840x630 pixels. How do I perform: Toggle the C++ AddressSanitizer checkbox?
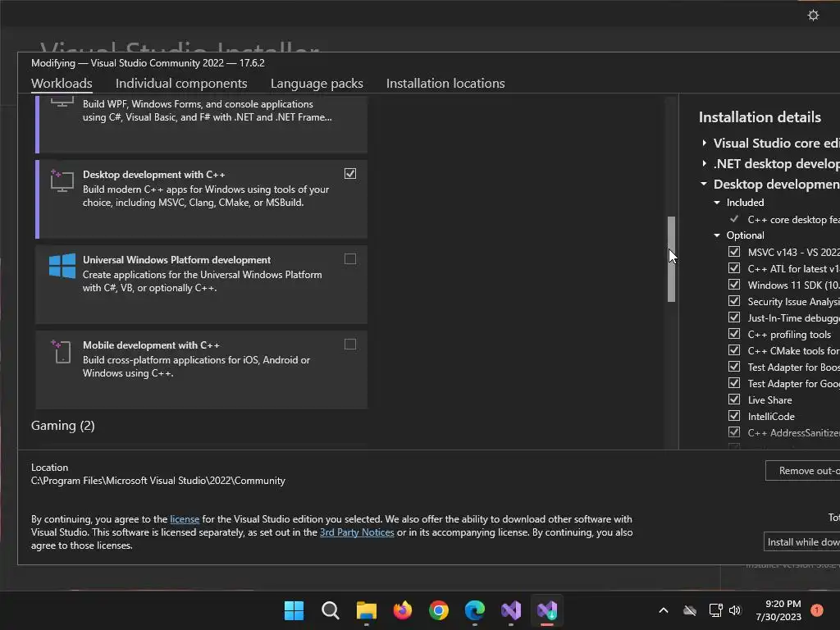[x=734, y=432]
